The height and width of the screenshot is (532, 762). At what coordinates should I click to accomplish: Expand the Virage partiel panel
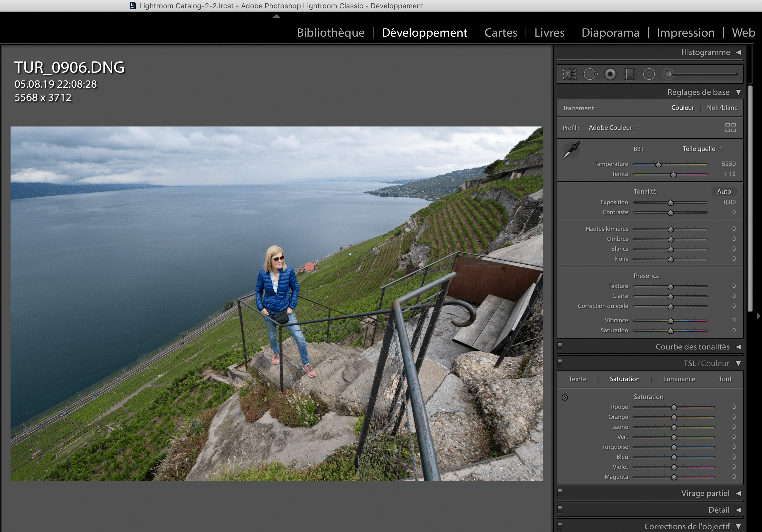click(x=738, y=493)
